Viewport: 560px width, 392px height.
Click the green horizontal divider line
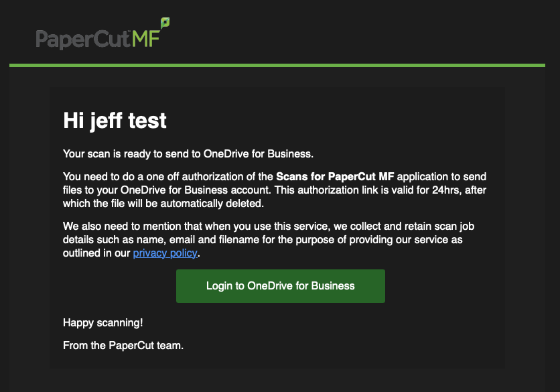(277, 65)
